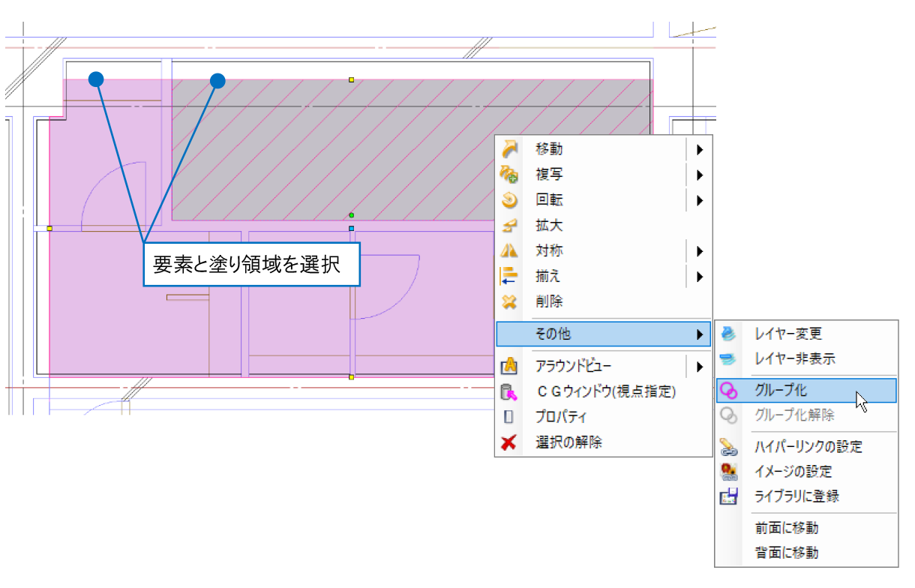
Task: Click the 揃え align icon
Action: 509,276
